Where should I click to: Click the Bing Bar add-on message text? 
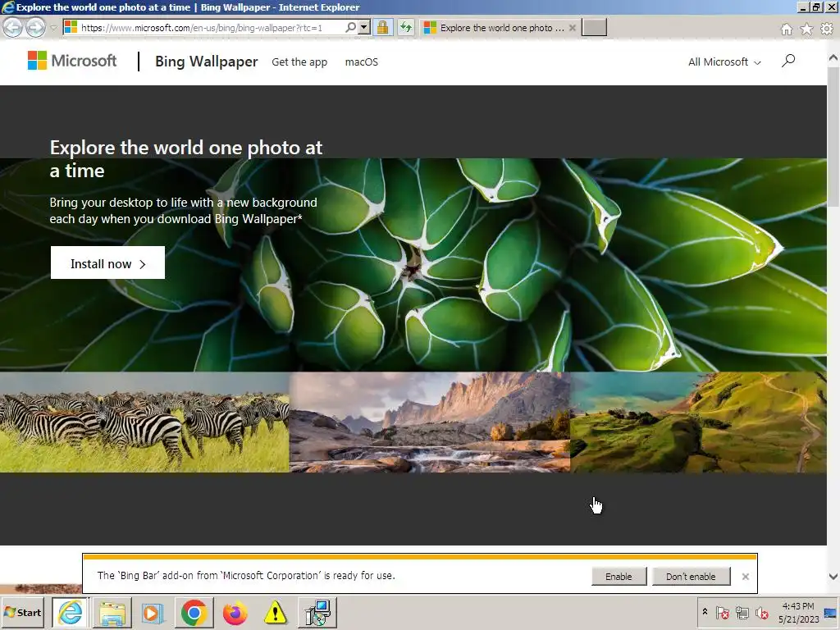coord(246,575)
